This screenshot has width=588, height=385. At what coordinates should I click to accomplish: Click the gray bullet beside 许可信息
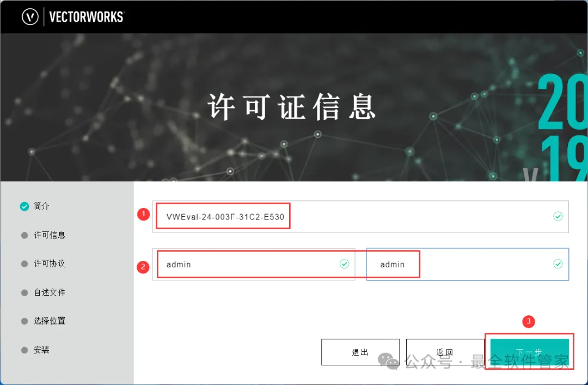pyautogui.click(x=24, y=235)
